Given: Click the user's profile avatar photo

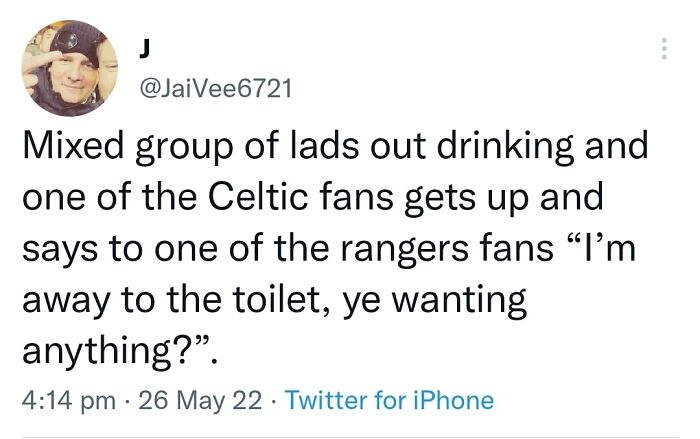Looking at the screenshot, I should 70,68.
